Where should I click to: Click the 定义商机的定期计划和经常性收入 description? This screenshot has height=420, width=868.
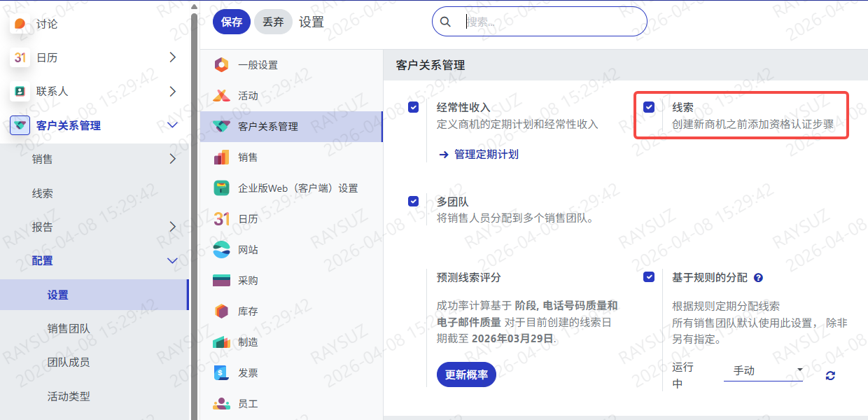pyautogui.click(x=517, y=124)
